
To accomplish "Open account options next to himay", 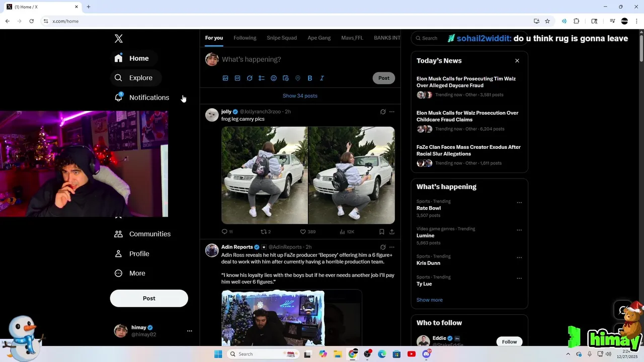I will [x=190, y=331].
